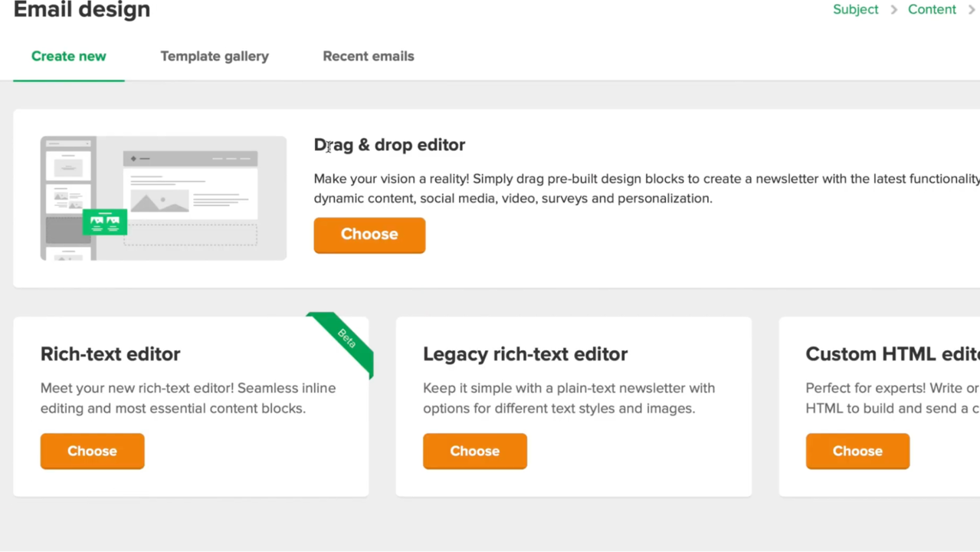Choose the Custom HTML editor

click(x=857, y=451)
